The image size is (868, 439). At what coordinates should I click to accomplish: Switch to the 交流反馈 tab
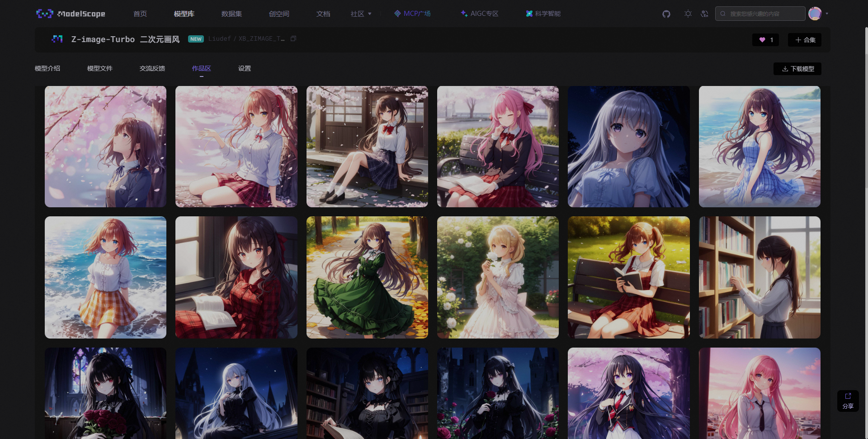point(152,68)
